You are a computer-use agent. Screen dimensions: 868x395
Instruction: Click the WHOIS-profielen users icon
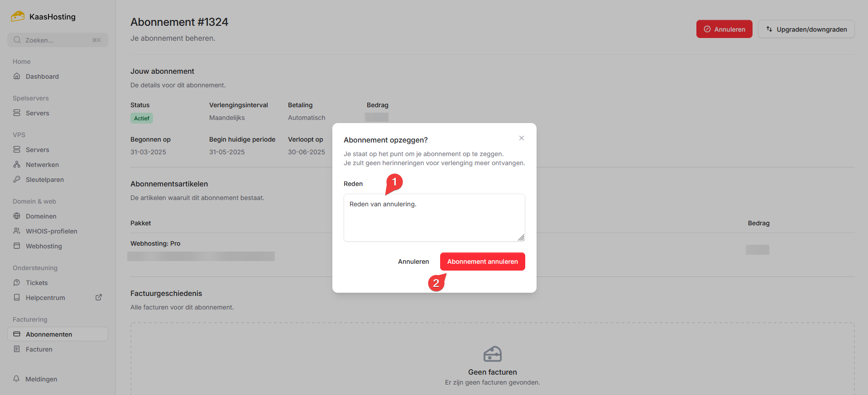tap(17, 231)
